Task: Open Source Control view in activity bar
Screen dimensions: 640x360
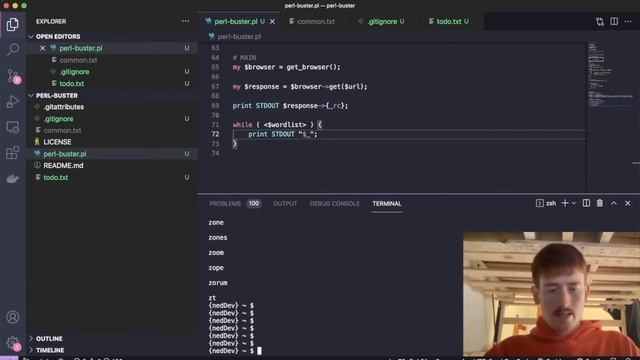Action: [13, 76]
